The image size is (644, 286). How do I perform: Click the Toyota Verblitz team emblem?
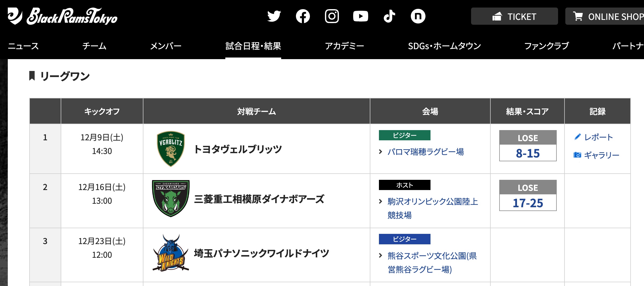(171, 149)
